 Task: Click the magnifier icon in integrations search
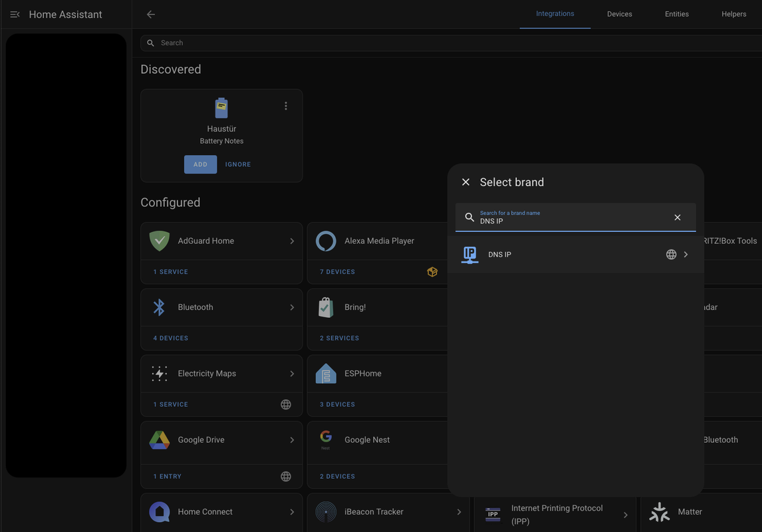151,43
